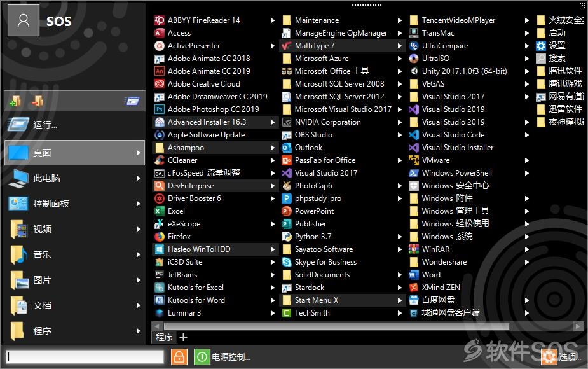Click Python 3.7 icon
The image size is (588, 369).
point(287,237)
